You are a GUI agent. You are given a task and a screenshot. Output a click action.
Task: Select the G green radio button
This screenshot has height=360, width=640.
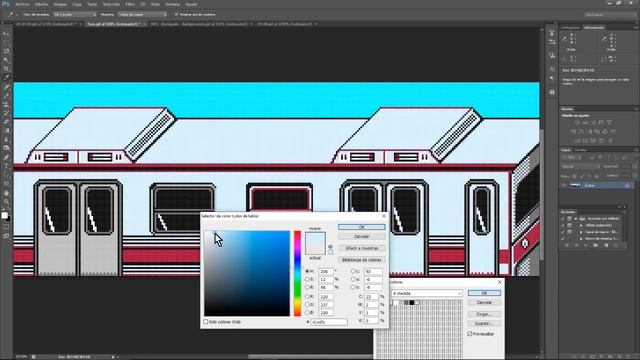[x=307, y=304]
